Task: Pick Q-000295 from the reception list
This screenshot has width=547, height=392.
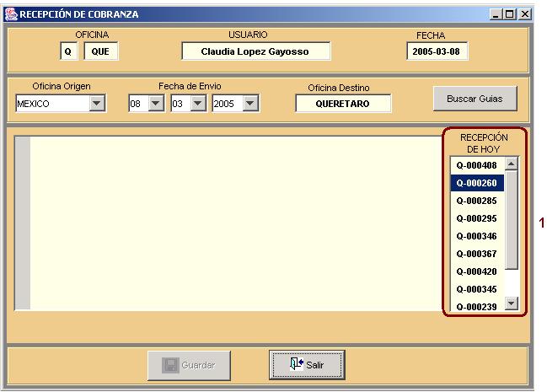Action: tap(476, 218)
